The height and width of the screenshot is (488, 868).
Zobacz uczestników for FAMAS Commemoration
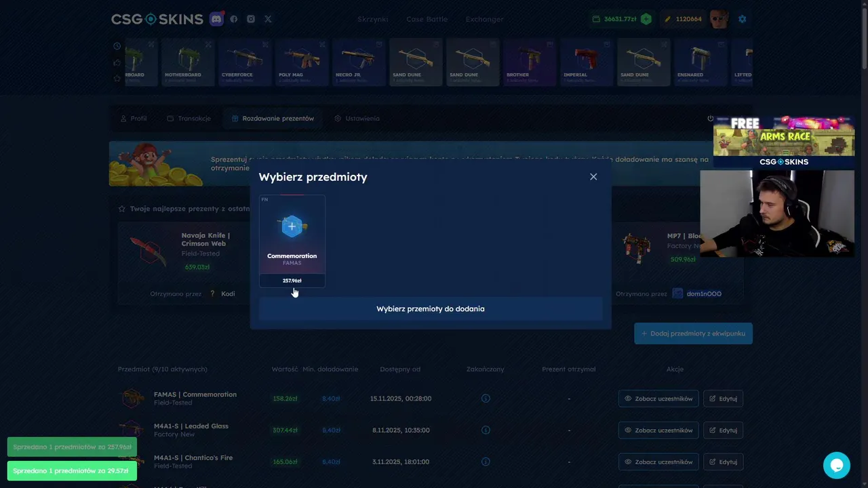[658, 399]
